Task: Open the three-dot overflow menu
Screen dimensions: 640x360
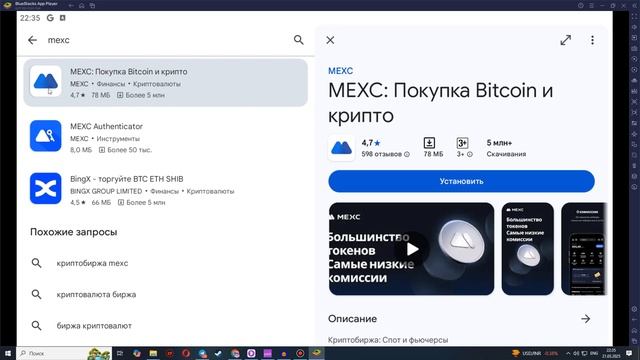Action: 592,40
